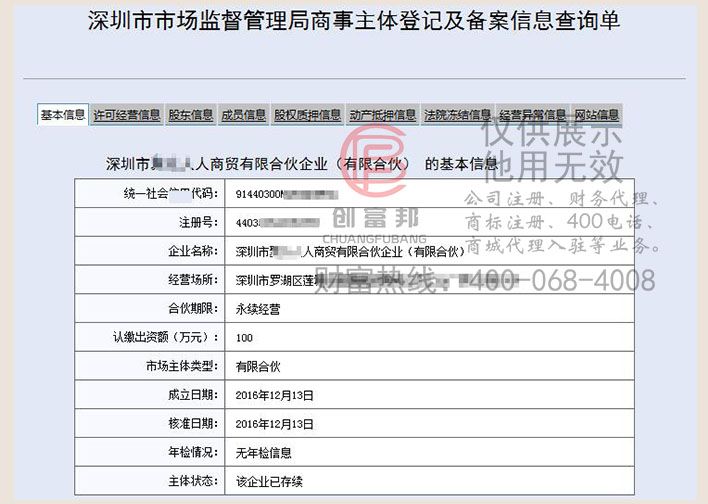Image resolution: width=708 pixels, height=504 pixels.
Task: Click the 统一社会信用代码 label cell
Action: click(x=150, y=194)
